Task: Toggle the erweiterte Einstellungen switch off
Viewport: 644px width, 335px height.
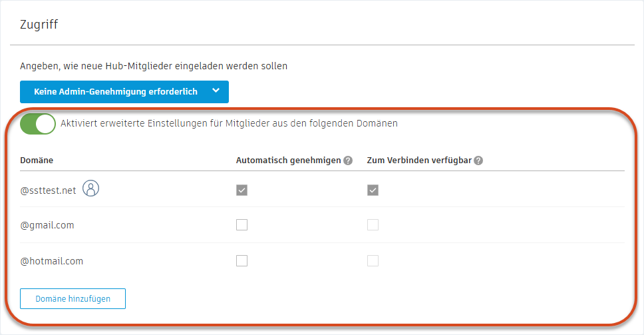Action: tap(38, 124)
